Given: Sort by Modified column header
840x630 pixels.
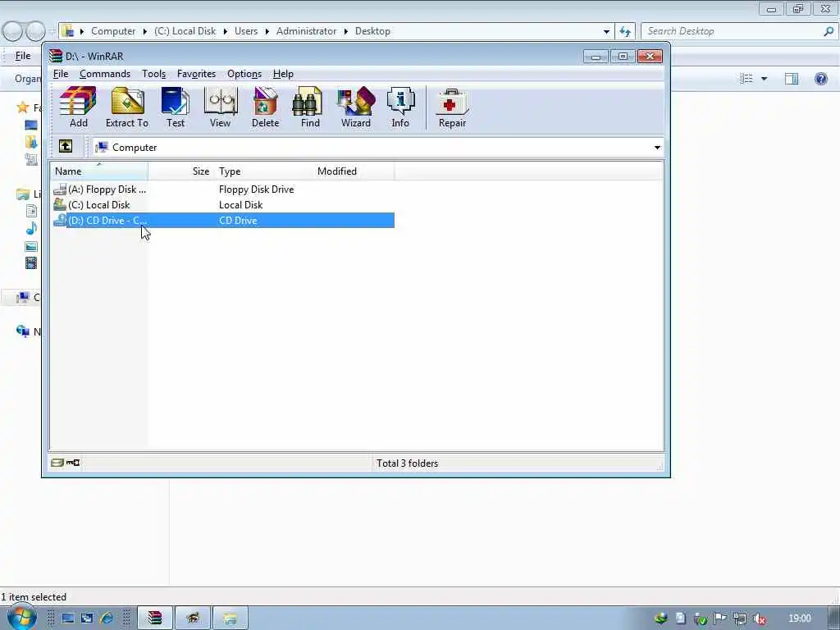Looking at the screenshot, I should (354, 171).
